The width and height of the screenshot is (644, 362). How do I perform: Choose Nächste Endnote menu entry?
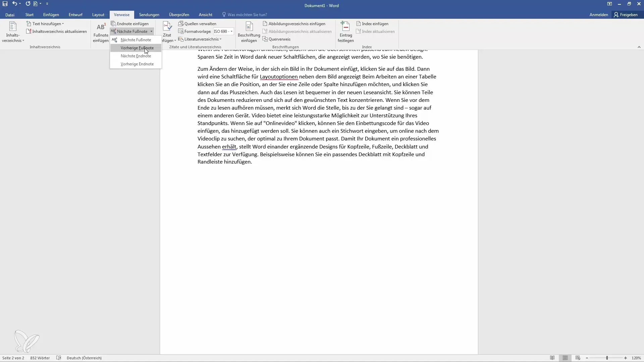pos(136,56)
